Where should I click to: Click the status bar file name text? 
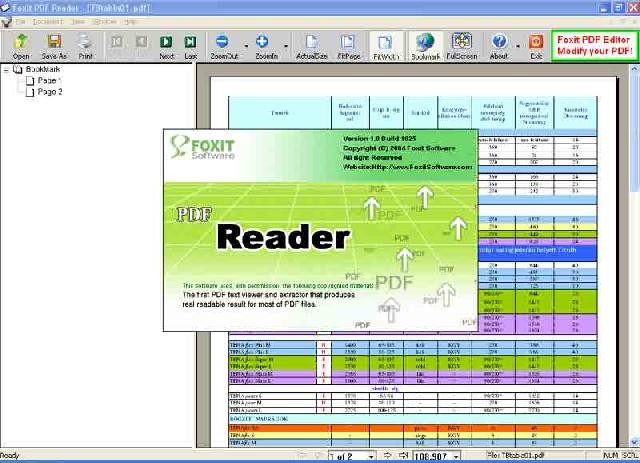(x=516, y=455)
